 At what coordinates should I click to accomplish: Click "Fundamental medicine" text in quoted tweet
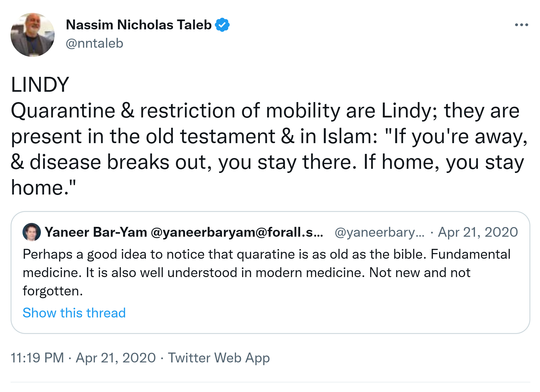470,254
